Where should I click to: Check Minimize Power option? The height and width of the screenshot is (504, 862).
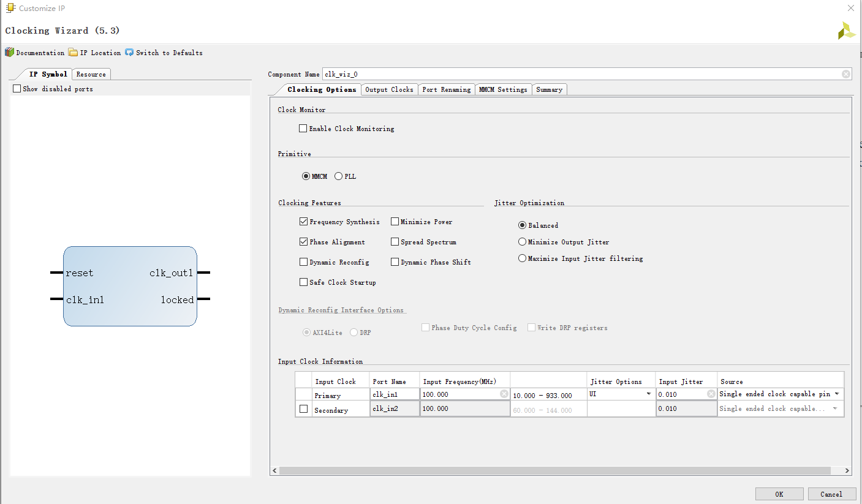395,222
